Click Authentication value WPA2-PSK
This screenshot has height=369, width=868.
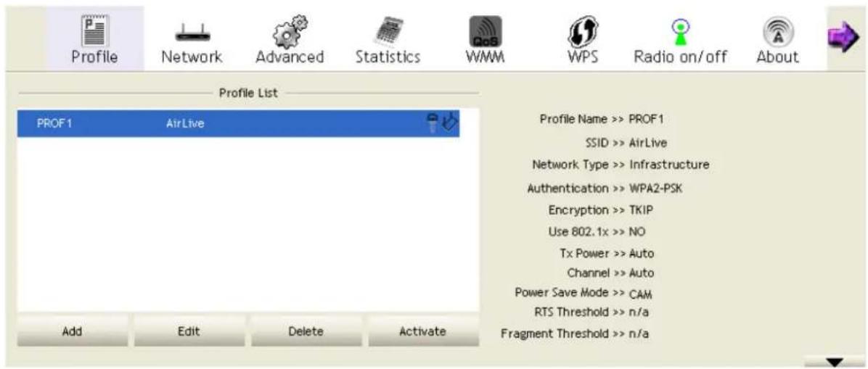[657, 188]
